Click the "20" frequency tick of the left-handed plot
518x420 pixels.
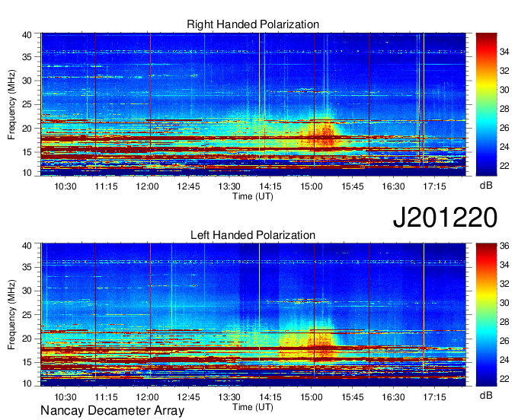pos(27,339)
